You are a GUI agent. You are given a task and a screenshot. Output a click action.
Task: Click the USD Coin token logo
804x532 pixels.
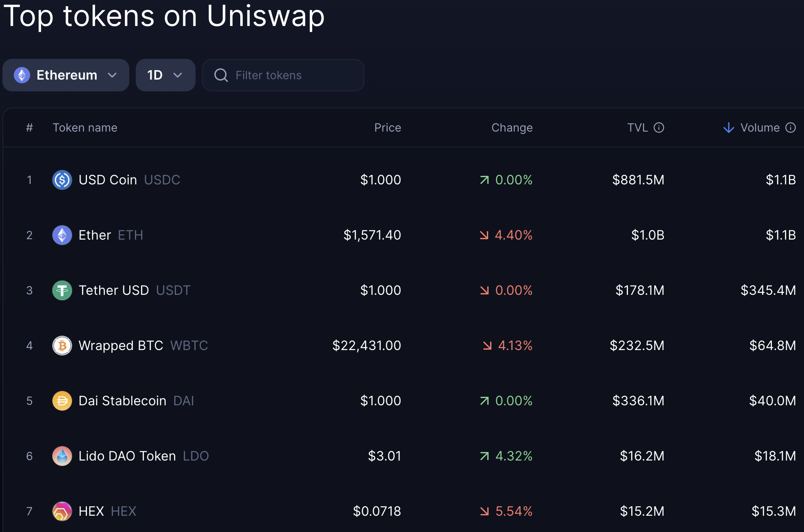[62, 180]
